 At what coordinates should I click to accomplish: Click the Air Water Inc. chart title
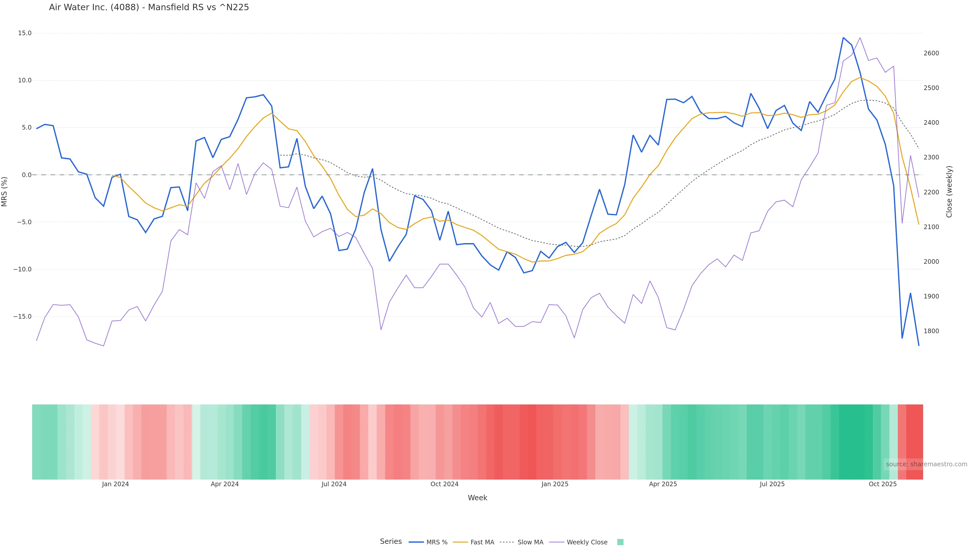(149, 7)
